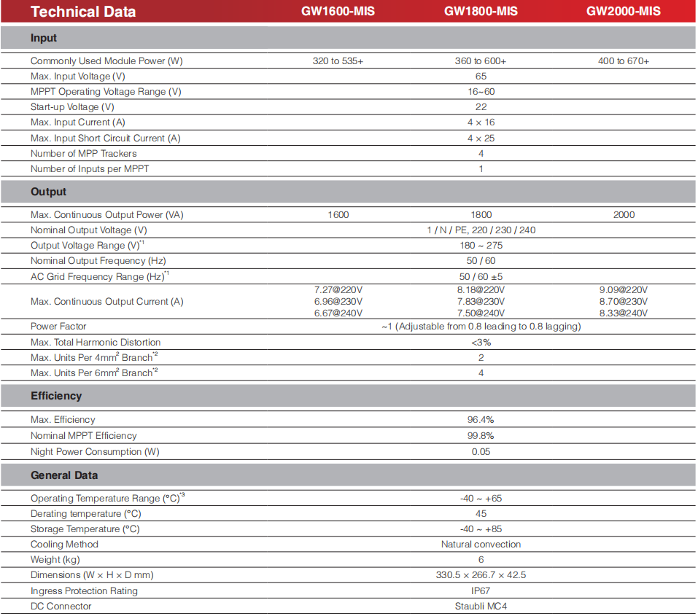Click the 'Max. Units Per 6mm² Branch' label

click(x=94, y=373)
